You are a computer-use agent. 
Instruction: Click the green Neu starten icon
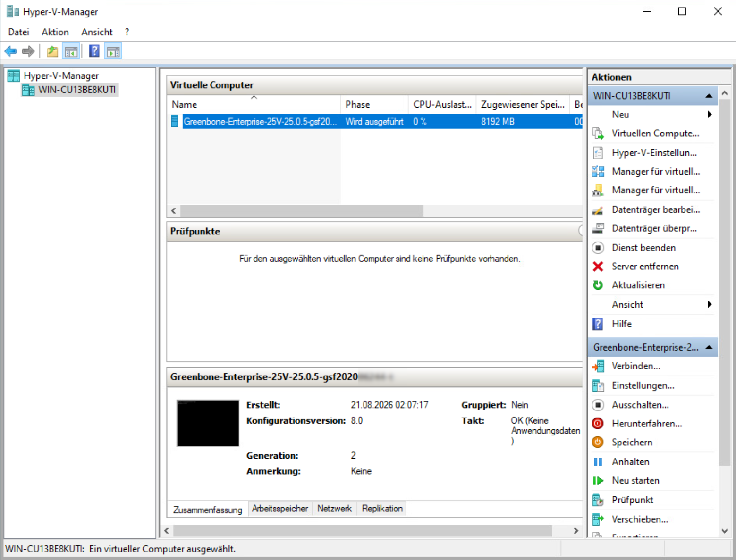[598, 481]
